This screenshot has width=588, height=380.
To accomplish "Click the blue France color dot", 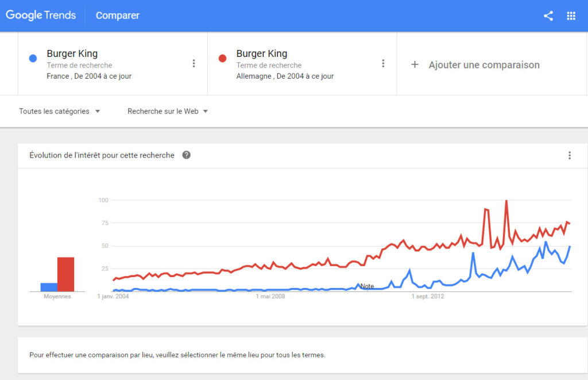I will [33, 58].
